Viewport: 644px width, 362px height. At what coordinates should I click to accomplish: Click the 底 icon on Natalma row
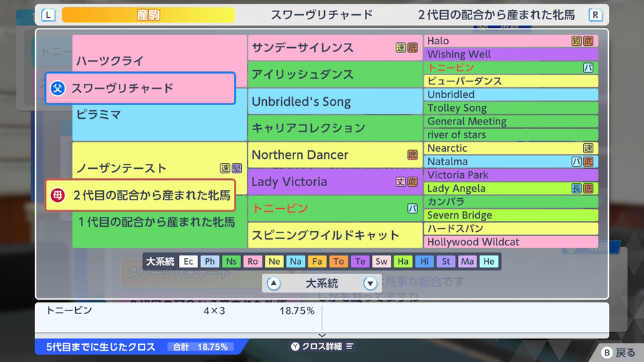(x=588, y=162)
